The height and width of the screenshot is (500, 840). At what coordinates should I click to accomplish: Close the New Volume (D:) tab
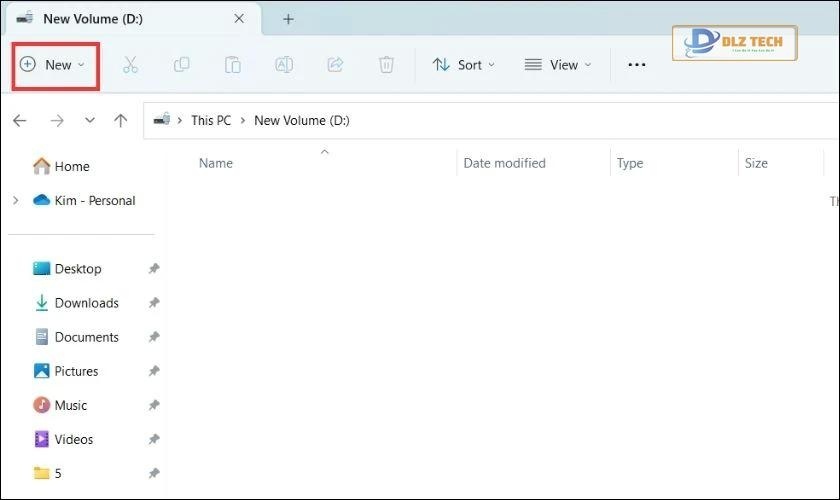238,19
